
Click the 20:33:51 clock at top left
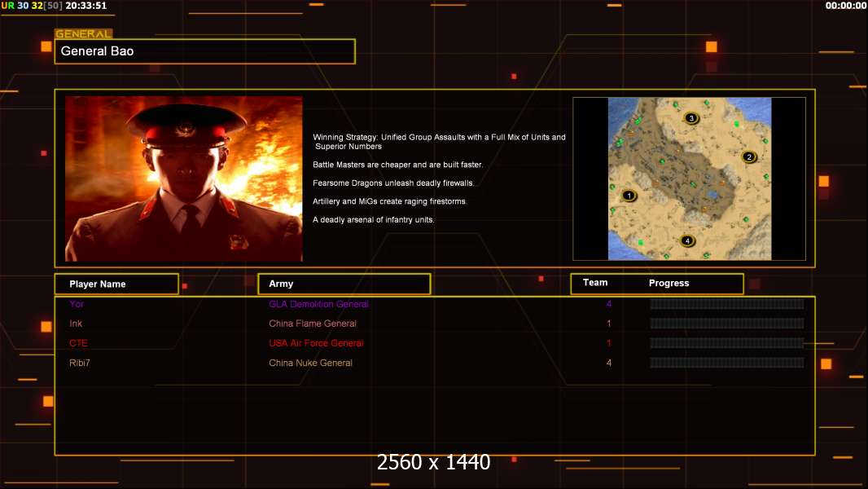pos(85,6)
